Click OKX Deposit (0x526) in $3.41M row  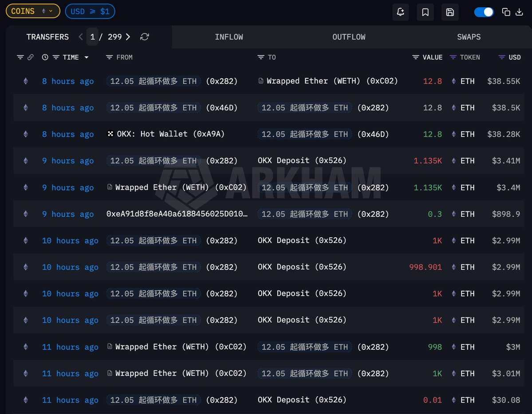pos(302,160)
